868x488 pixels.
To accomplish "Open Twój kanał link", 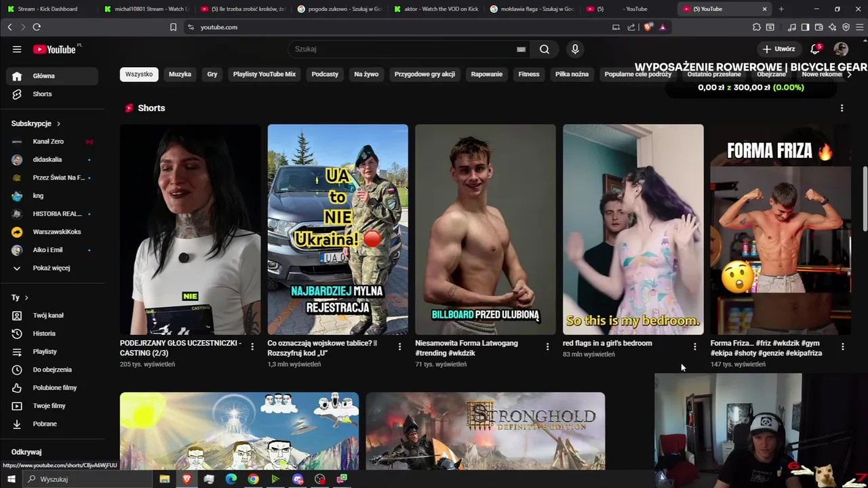I will [52, 315].
